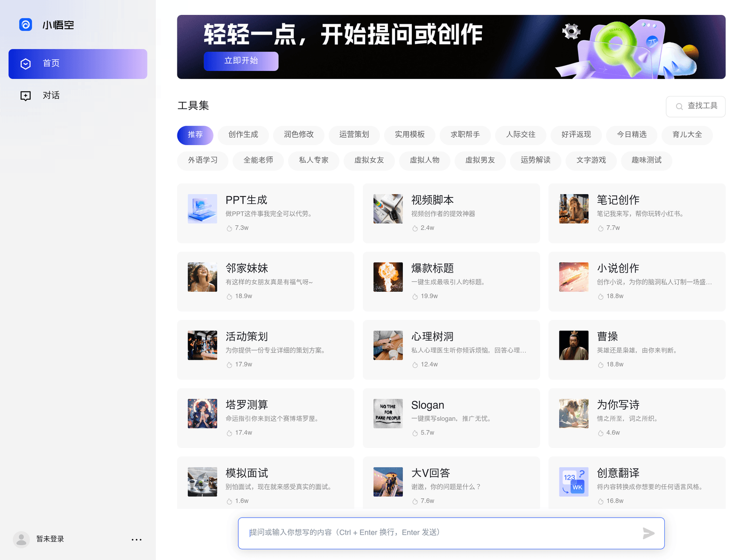Image resolution: width=747 pixels, height=560 pixels.
Task: Select the 趣味测试 category
Action: coord(647,161)
